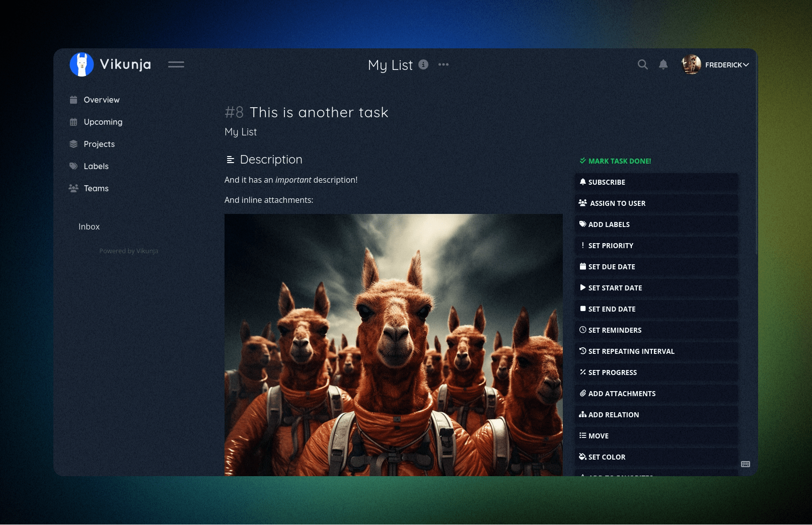Click the Overview calendar icon
This screenshot has width=812, height=525.
point(73,100)
